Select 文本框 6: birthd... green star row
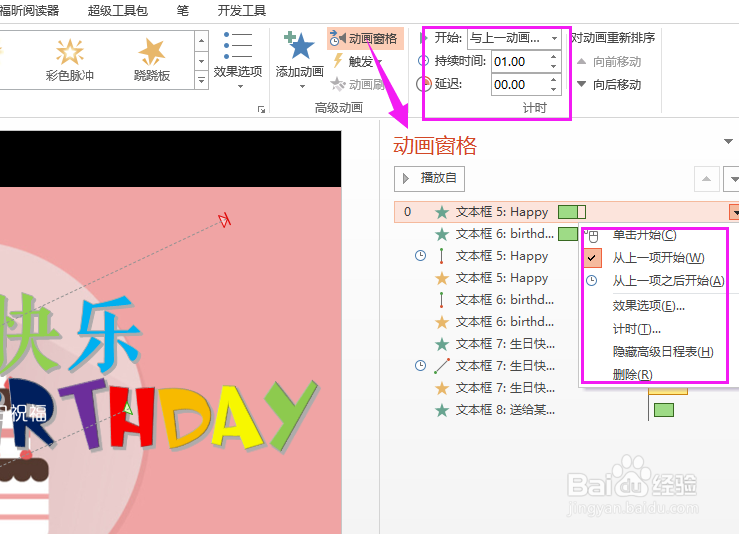Image resolution: width=739 pixels, height=534 pixels. pyautogui.click(x=488, y=234)
